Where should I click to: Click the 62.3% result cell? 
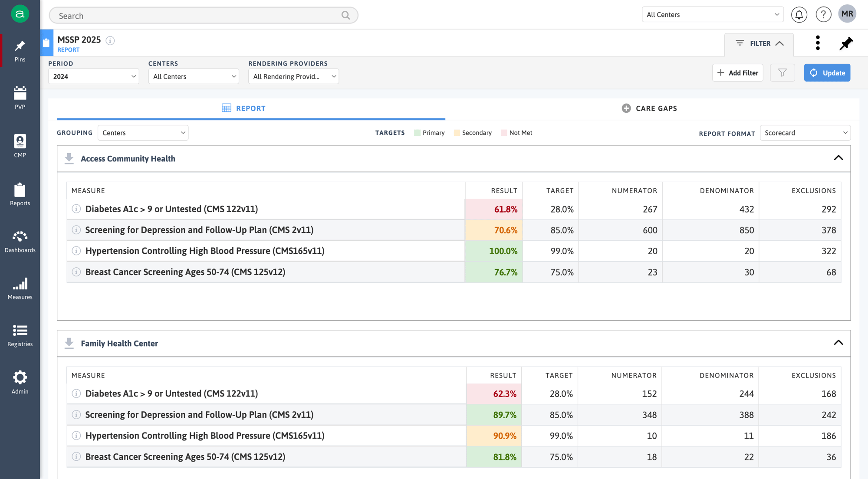[494, 394]
